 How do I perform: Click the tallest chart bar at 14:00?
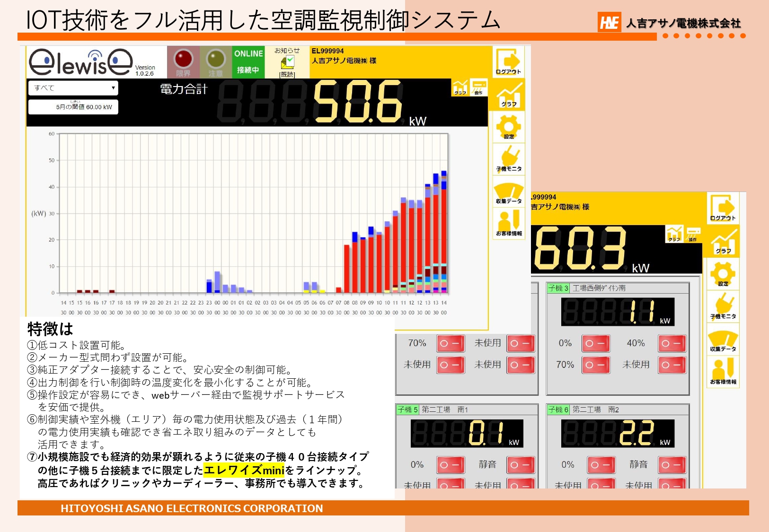(444, 232)
